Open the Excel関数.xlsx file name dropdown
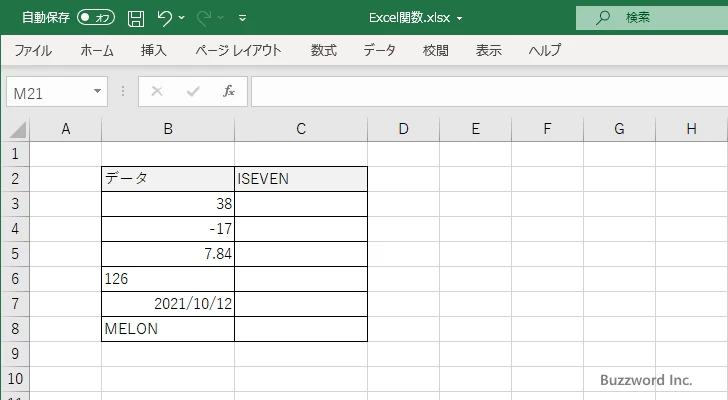 460,19
